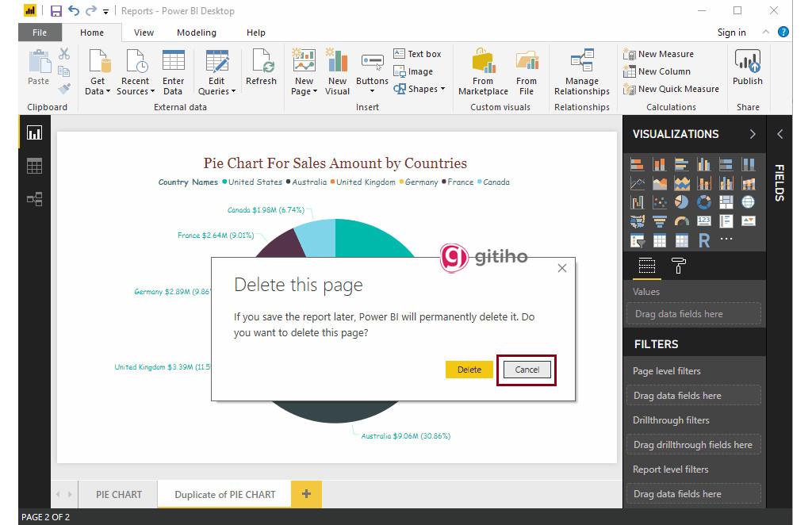Open the File menu
Image resolution: width=812 pixels, height=525 pixels.
pos(40,33)
